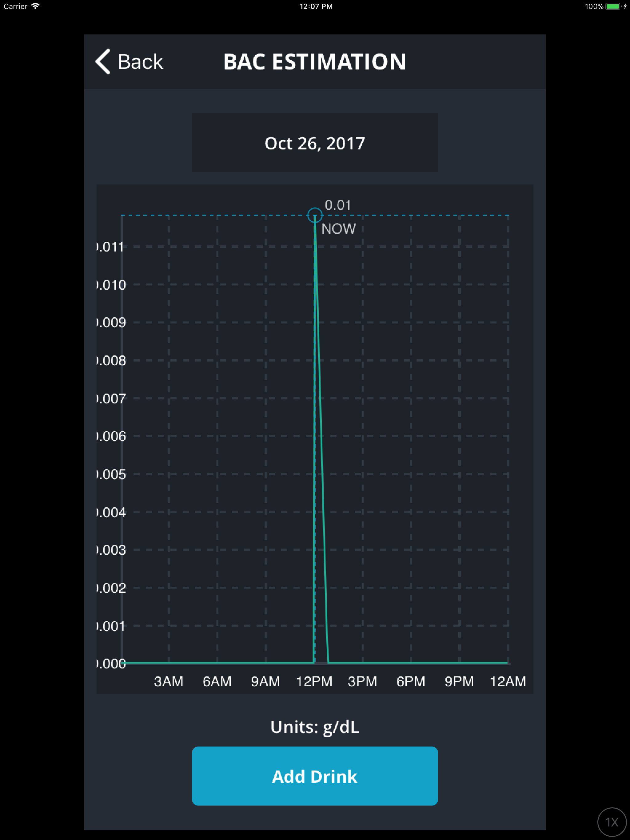Tap the battery indicator icon

[613, 6]
